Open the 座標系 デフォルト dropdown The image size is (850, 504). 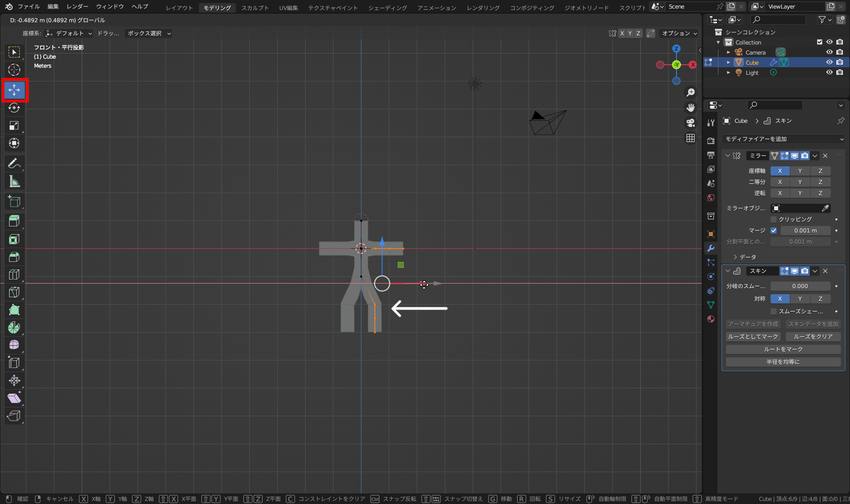pos(69,33)
